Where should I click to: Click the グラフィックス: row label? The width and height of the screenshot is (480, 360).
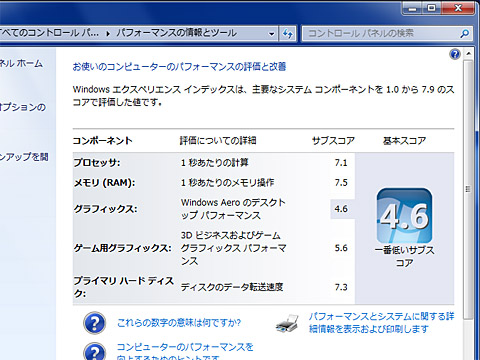click(x=105, y=209)
